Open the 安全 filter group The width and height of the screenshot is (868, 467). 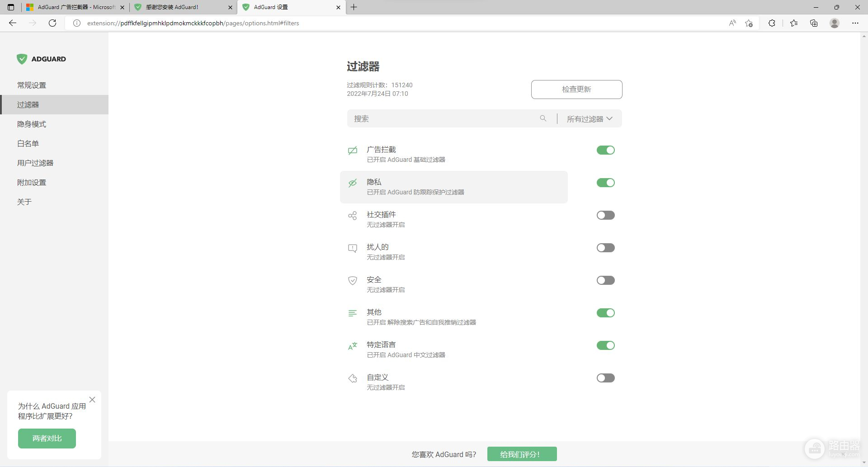tap(453, 284)
